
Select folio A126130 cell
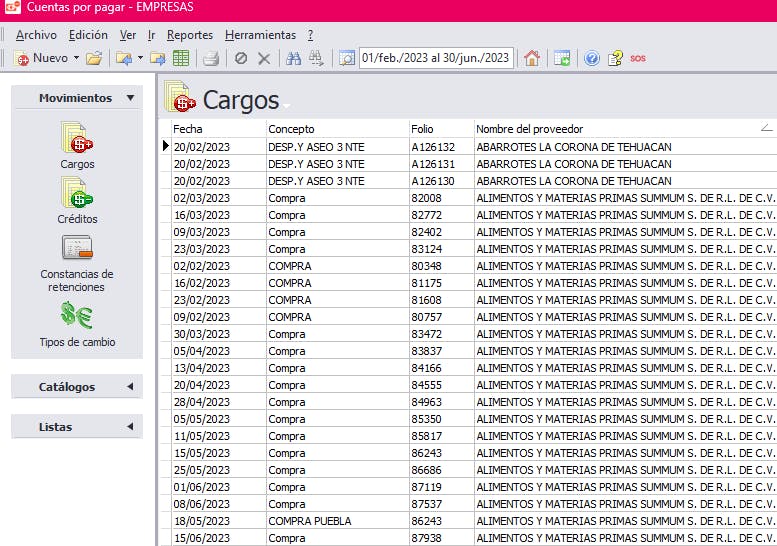click(x=442, y=181)
